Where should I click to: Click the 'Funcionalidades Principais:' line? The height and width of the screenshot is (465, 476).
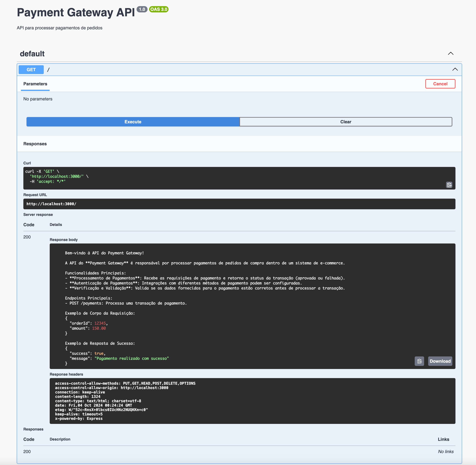coord(95,273)
